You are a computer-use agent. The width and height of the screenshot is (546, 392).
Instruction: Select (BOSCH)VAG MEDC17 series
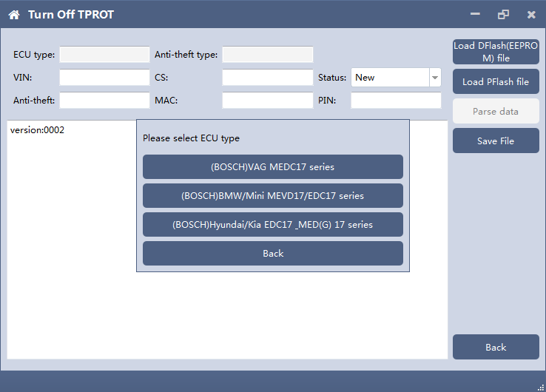tap(273, 166)
